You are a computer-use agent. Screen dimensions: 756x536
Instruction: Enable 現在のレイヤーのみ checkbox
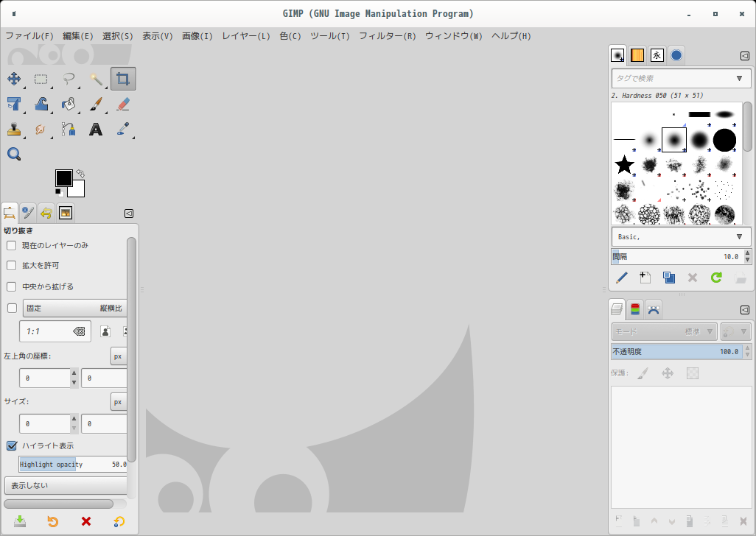(12, 246)
